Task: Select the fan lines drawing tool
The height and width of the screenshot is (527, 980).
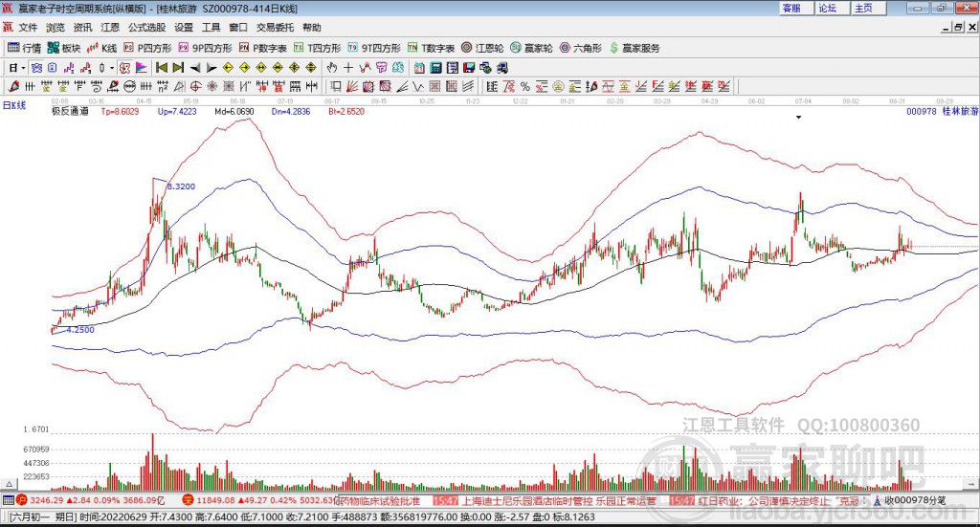Action: pos(352,86)
